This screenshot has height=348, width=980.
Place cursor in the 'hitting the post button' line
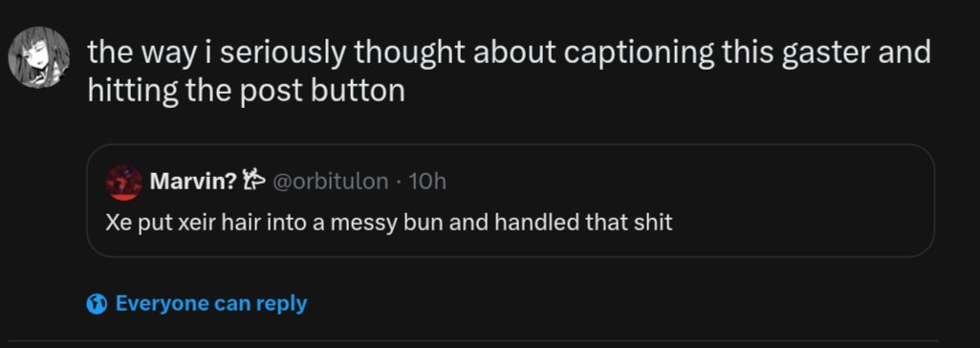[246, 91]
